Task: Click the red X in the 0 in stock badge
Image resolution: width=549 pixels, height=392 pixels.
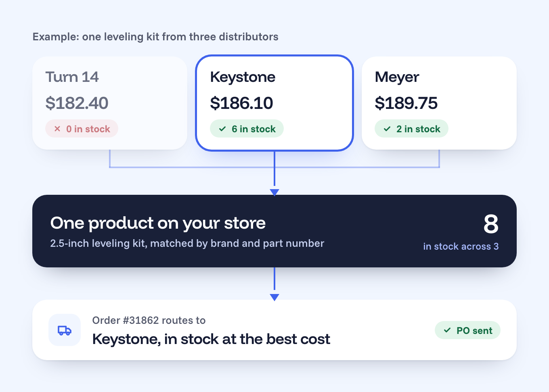Action: tap(57, 129)
